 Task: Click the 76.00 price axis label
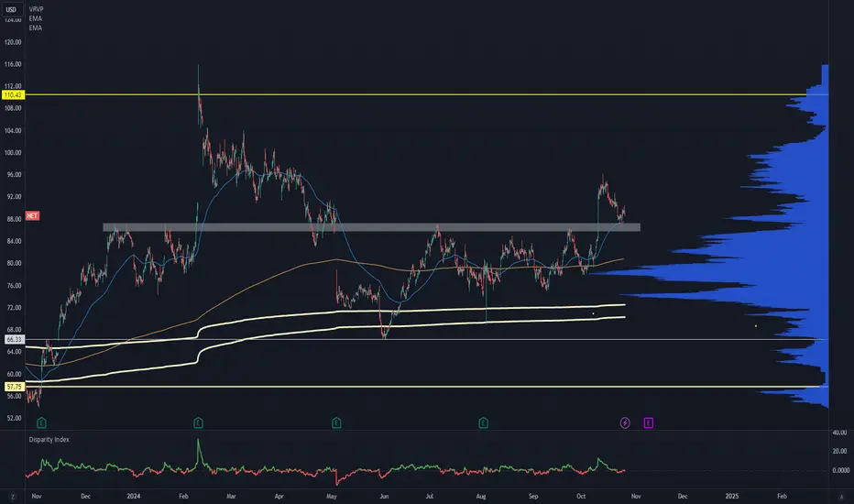(13, 286)
